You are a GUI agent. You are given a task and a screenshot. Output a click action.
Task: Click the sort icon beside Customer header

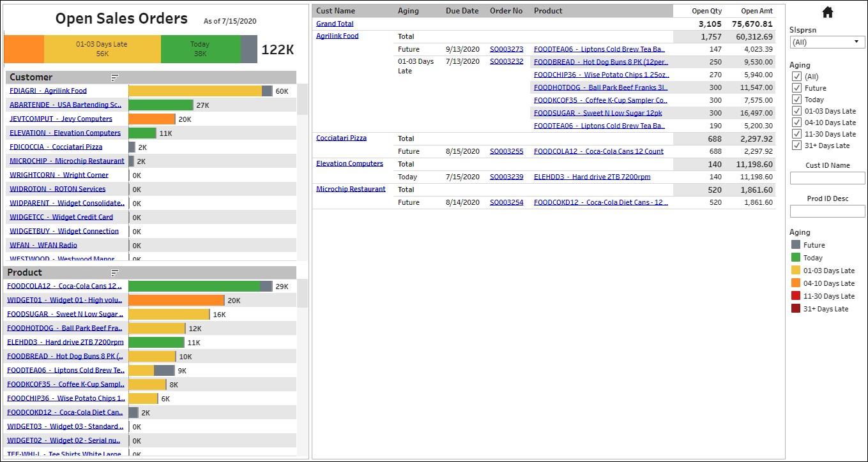[x=115, y=78]
